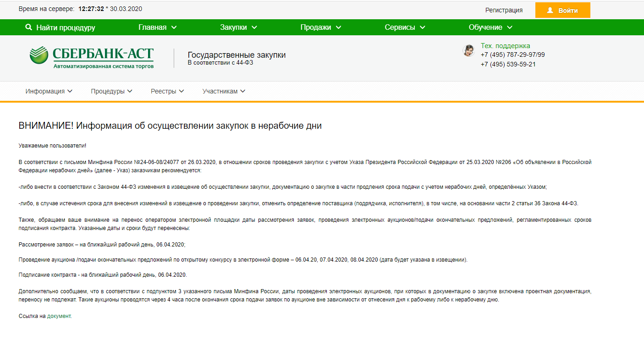
Task: Expand the Реестры chevron arrow
Action: 182,91
